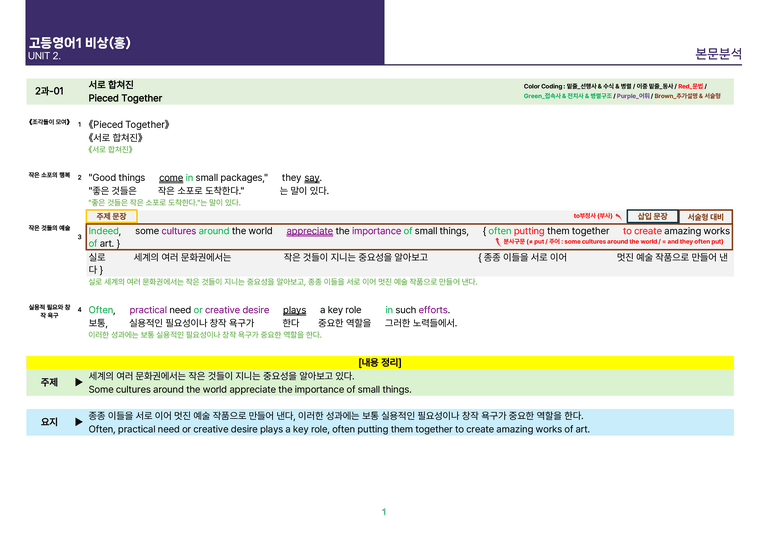Select the 삽입 문장 label box
Viewport: 768px width, 543px height.
pyautogui.click(x=652, y=216)
